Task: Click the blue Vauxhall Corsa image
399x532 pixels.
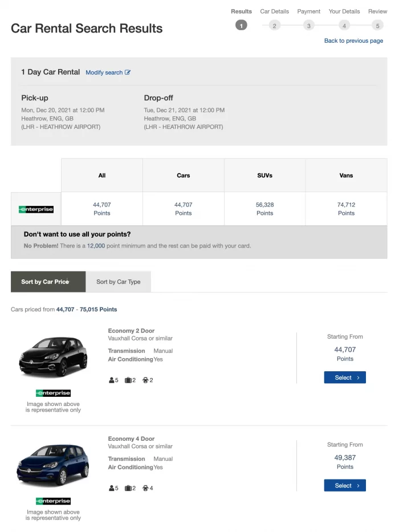Action: point(53,465)
